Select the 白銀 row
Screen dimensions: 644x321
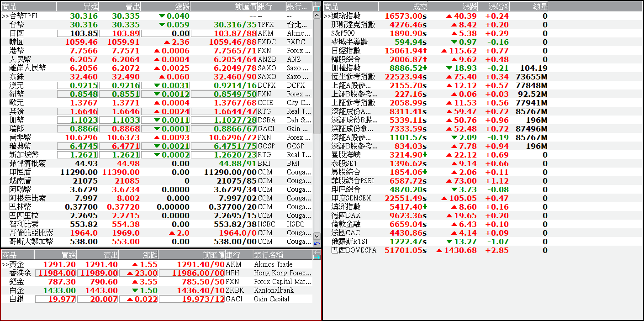(x=157, y=299)
